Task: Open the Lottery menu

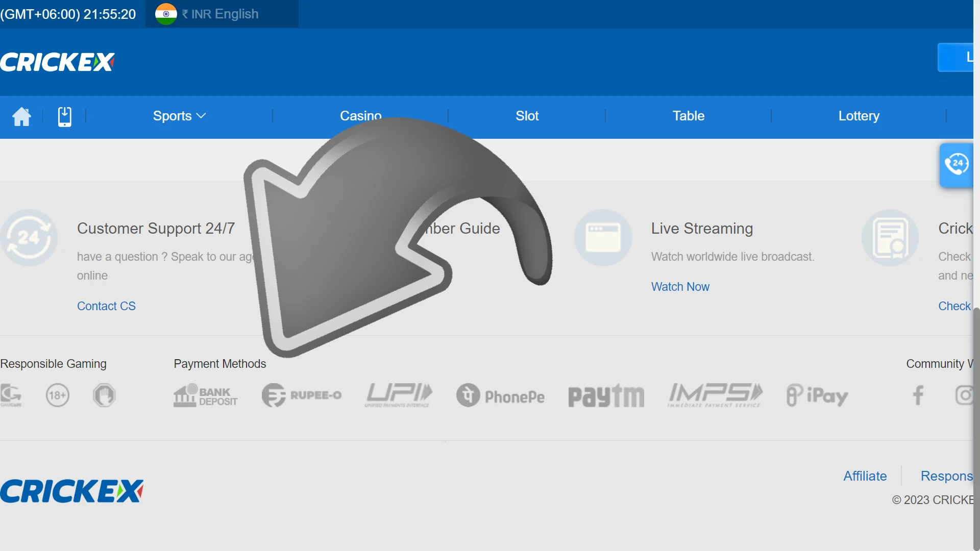Action: (x=859, y=116)
